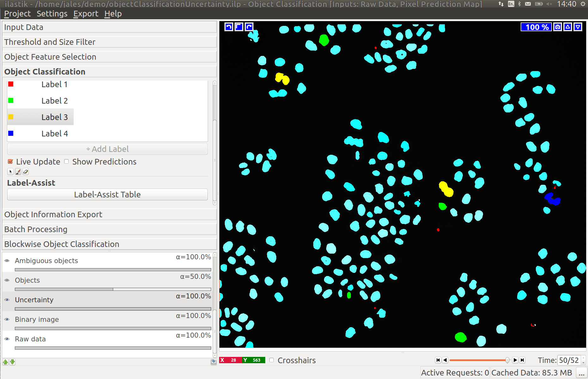Open the Label-Assist Table
Viewport: 588px width, 379px height.
[107, 194]
